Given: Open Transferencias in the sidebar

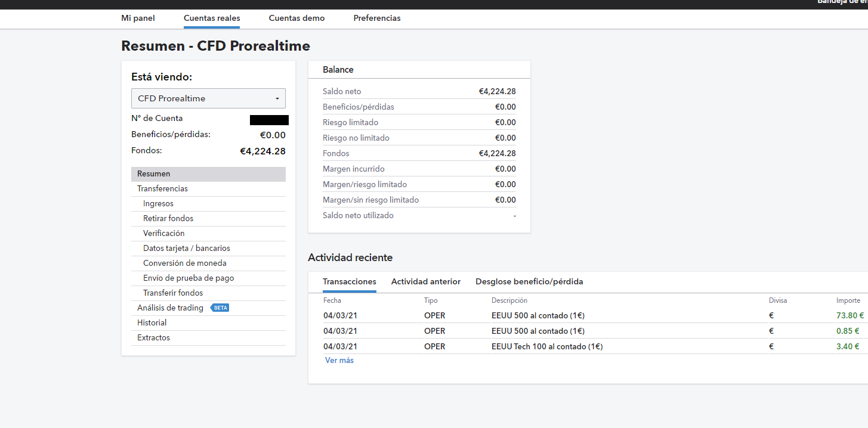Looking at the screenshot, I should coord(162,189).
